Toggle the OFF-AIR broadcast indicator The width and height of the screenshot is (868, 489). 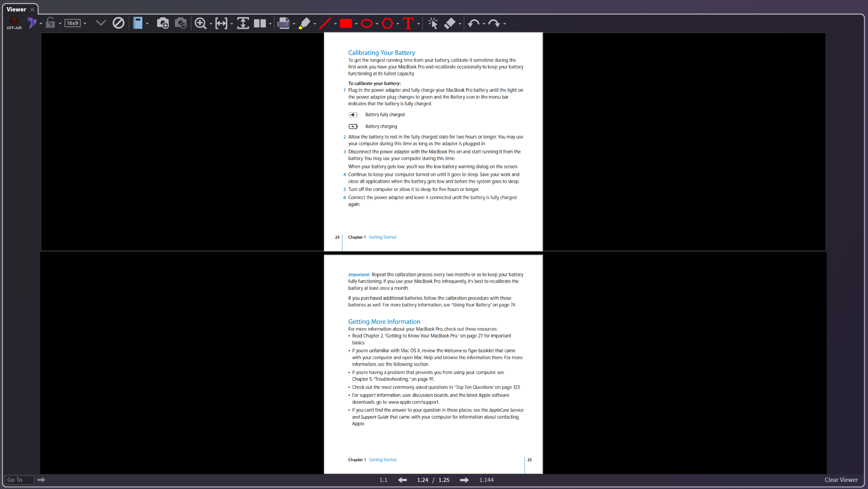pyautogui.click(x=14, y=23)
